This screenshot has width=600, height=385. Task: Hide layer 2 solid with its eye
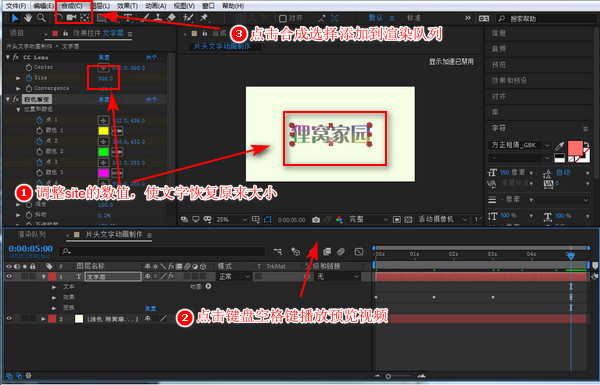[9, 318]
